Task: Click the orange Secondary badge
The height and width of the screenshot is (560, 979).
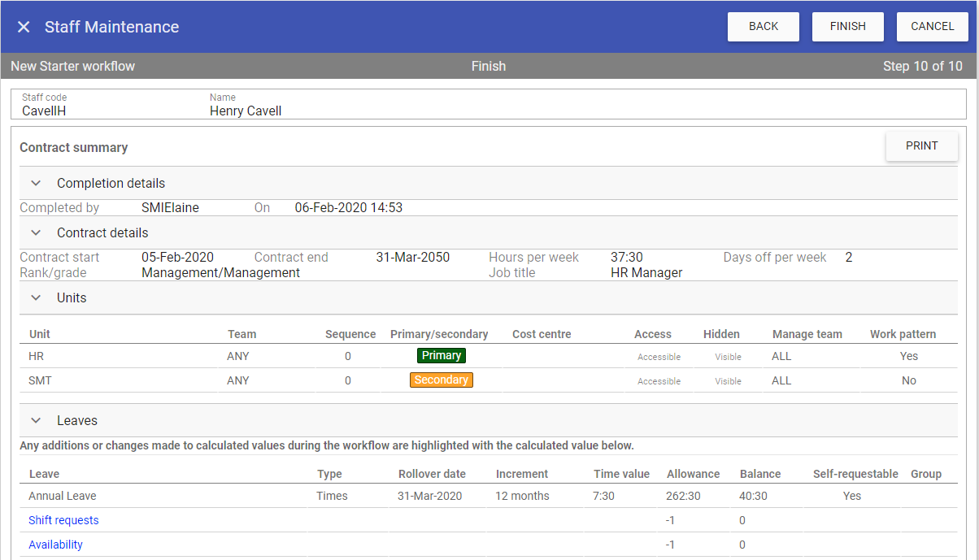Action: 441,380
